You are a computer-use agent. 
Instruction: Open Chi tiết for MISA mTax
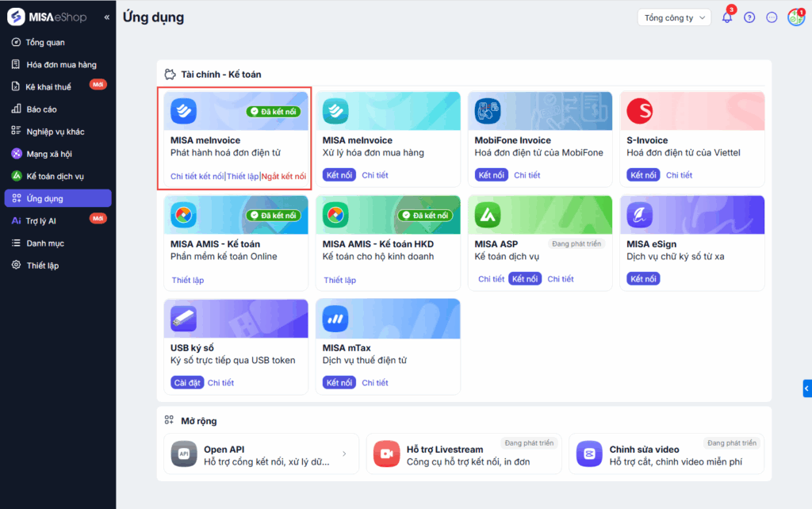click(375, 383)
